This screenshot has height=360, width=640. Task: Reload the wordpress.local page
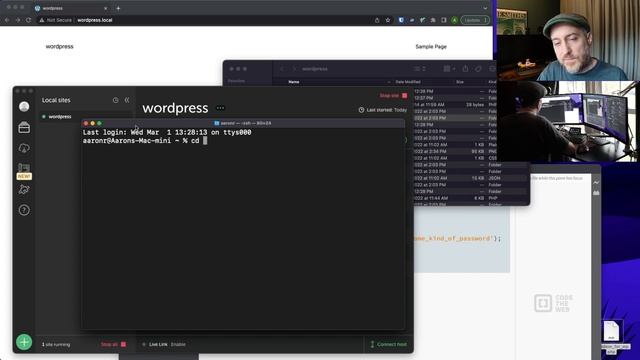[x=28, y=20]
